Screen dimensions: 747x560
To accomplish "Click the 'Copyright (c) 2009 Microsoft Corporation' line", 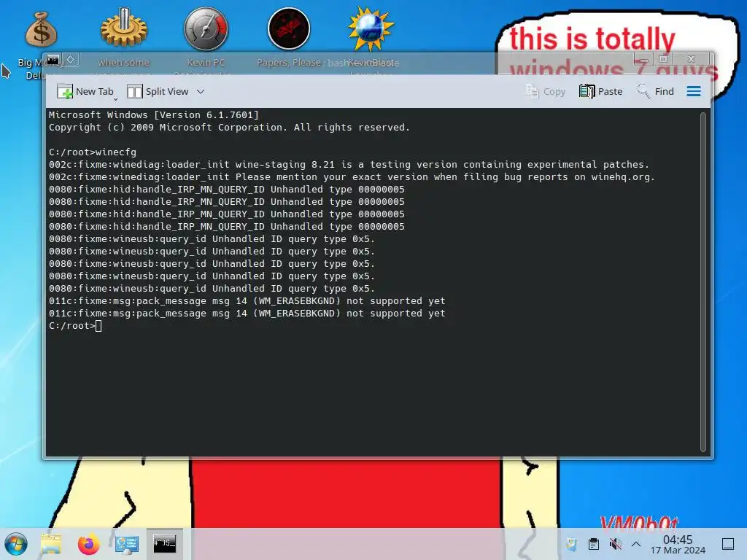I will (229, 127).
